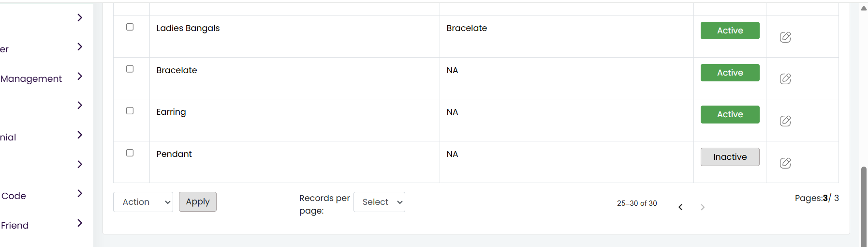Click the Apply button
Viewport: 868px width, 247px height.
[x=198, y=202]
